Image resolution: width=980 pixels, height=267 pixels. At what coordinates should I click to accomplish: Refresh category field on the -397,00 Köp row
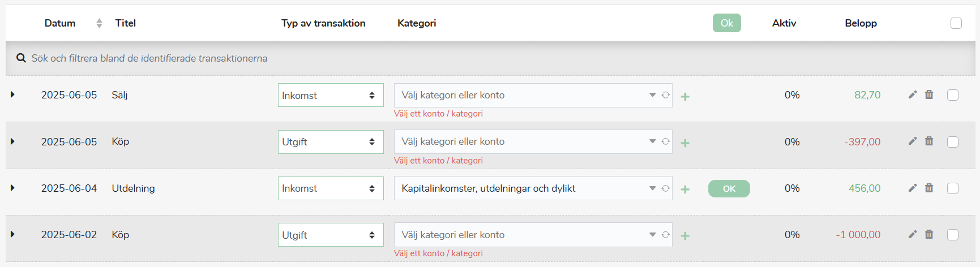666,141
